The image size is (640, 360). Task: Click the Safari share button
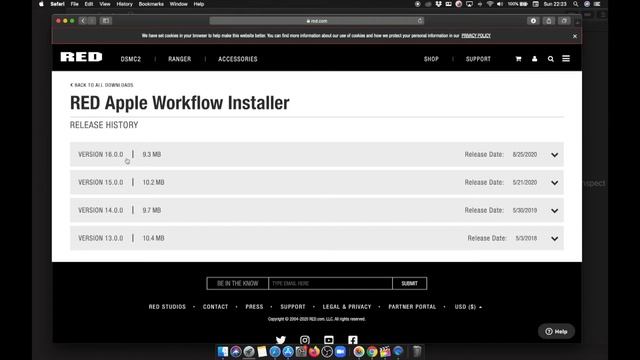coord(549,20)
